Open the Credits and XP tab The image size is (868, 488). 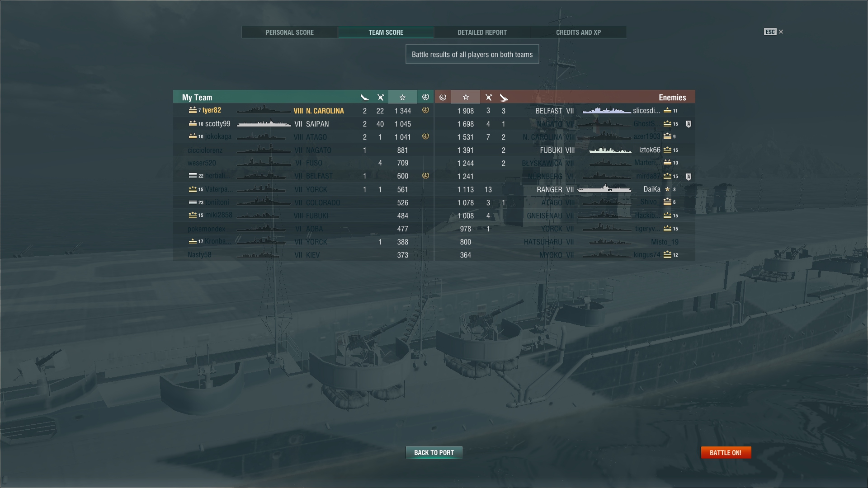click(x=578, y=32)
